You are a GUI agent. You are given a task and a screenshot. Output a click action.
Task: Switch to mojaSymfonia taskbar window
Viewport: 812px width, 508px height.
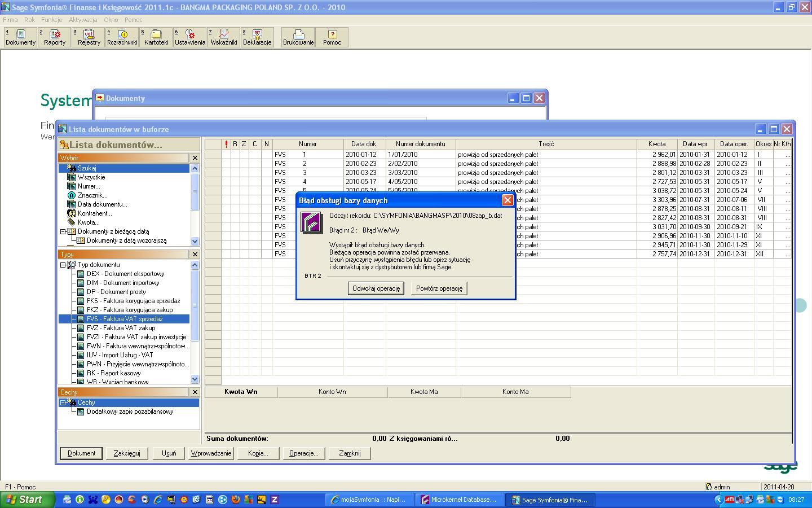click(369, 500)
